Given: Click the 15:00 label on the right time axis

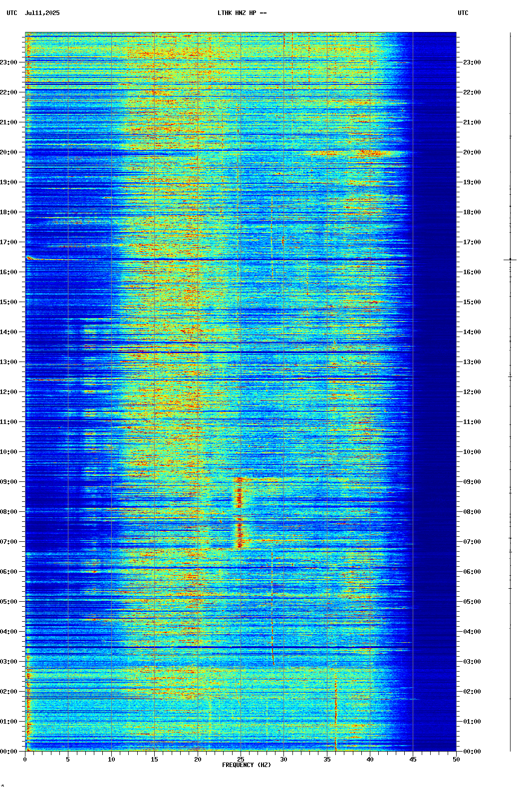Looking at the screenshot, I should tap(472, 302).
